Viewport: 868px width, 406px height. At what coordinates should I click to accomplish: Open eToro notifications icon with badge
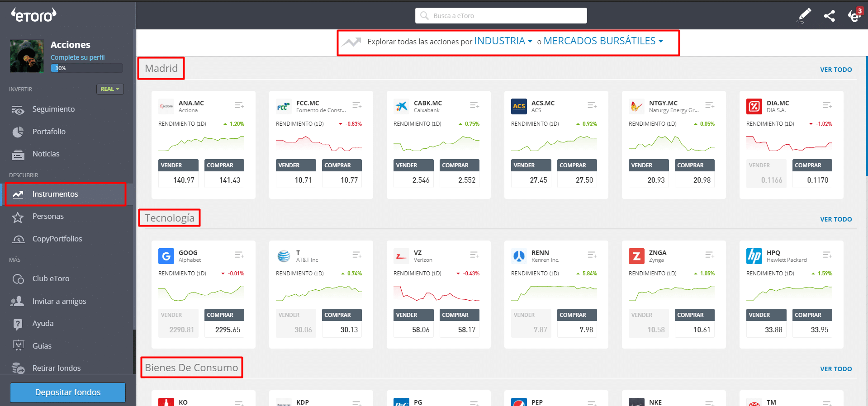click(x=855, y=15)
